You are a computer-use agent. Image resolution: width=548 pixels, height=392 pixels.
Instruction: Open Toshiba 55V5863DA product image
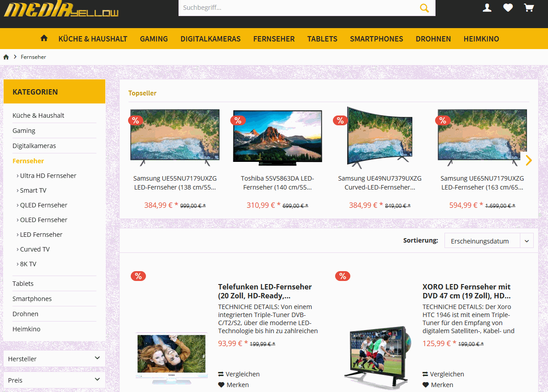point(278,138)
